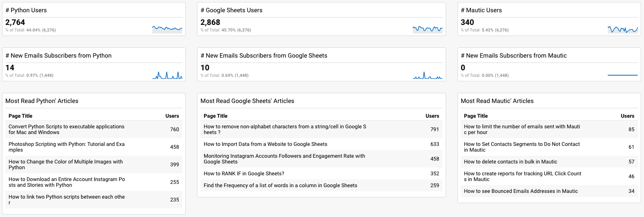
Task: Click Page Title header in Mautic articles table
Action: click(x=476, y=116)
